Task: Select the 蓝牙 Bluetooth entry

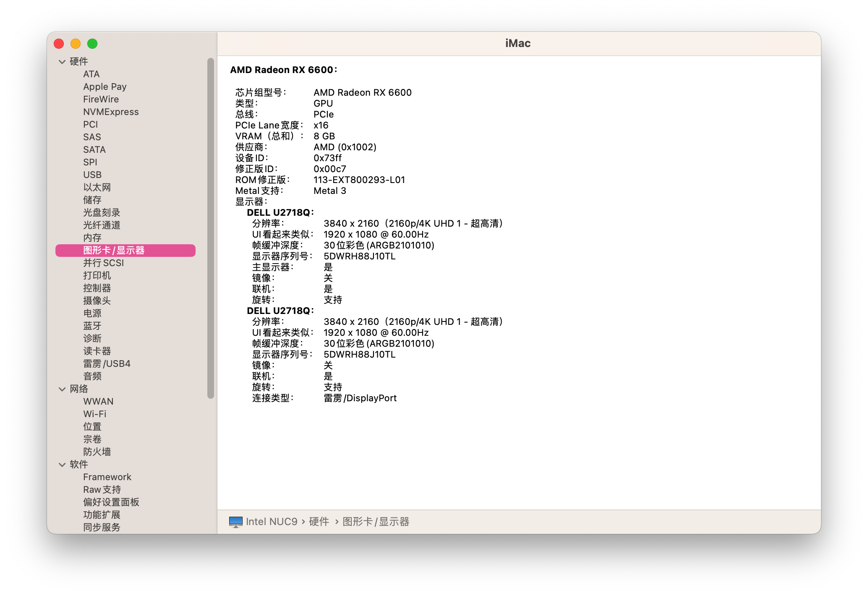Action: point(92,326)
